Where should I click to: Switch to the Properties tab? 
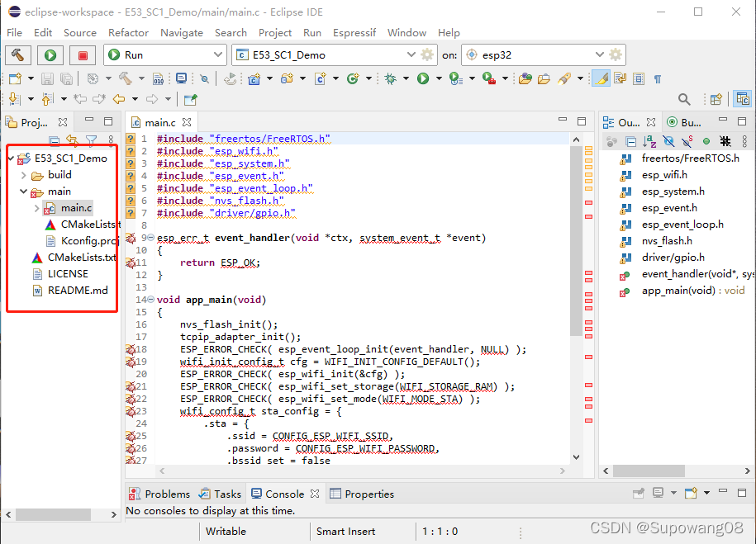362,494
